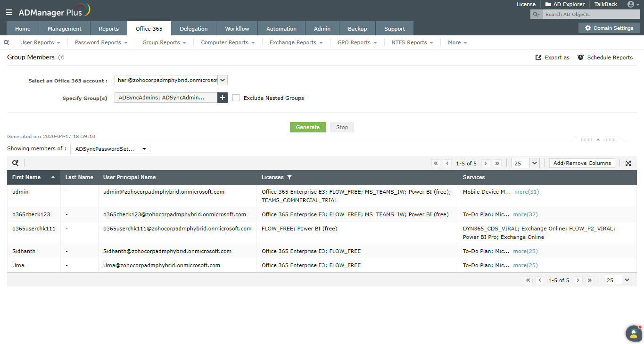
Task: Open table search filter icon
Action: [15, 163]
